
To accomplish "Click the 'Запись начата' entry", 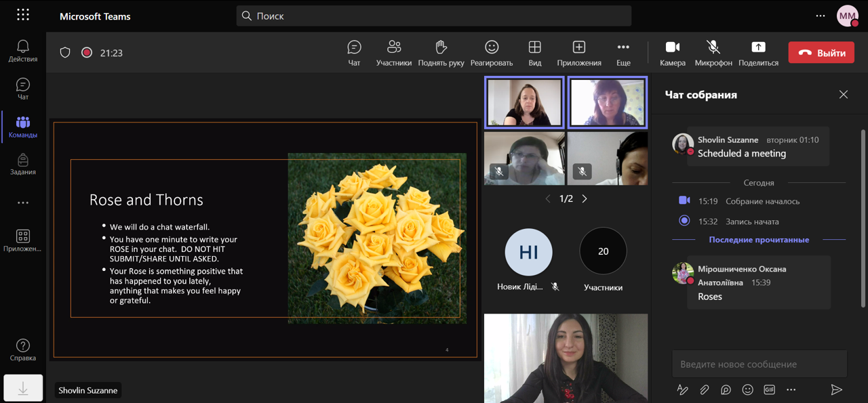I will point(752,221).
